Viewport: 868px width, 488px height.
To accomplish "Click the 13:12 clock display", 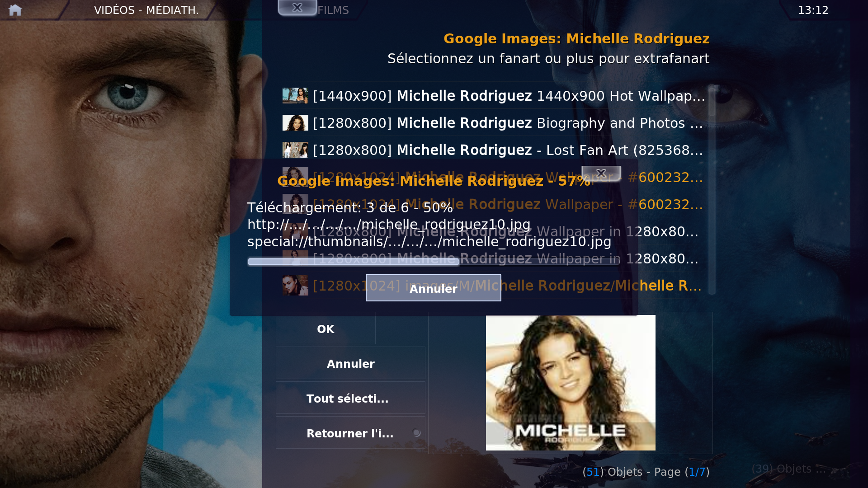I will pos(813,10).
